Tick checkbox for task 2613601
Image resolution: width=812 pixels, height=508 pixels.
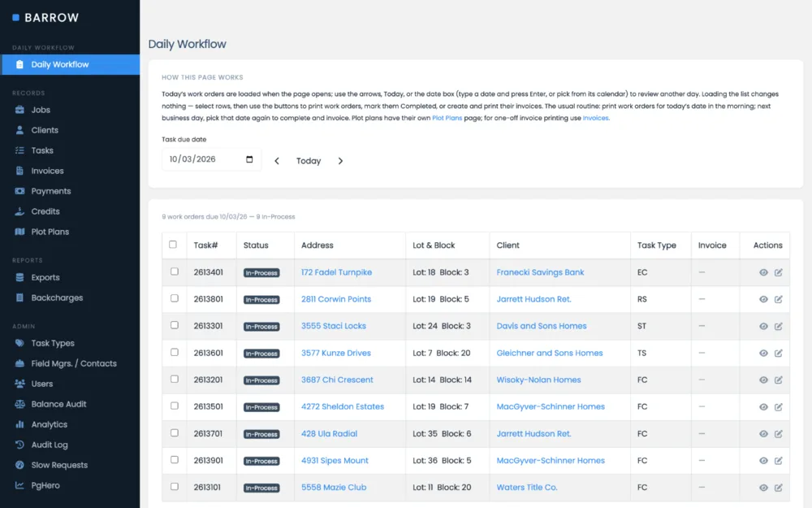click(175, 353)
